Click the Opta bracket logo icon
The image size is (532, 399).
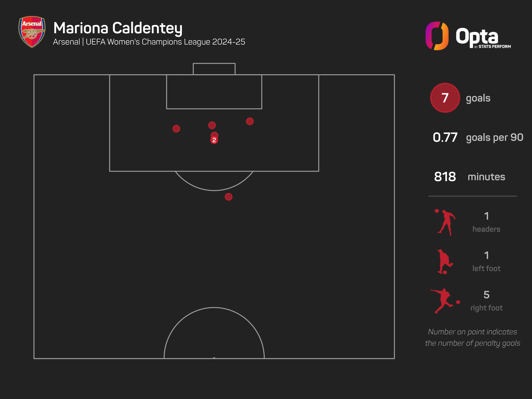437,36
